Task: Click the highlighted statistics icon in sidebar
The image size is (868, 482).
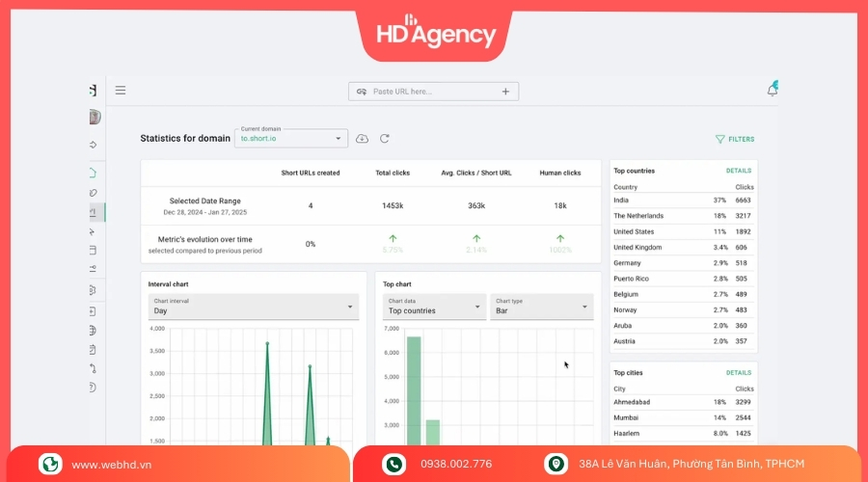Action: pos(93,212)
